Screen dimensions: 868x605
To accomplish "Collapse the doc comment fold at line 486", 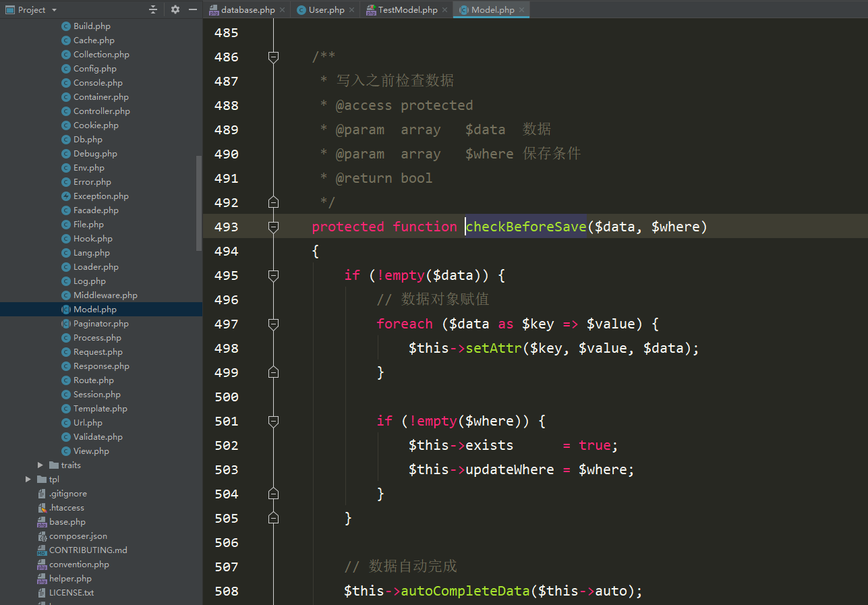I will [x=273, y=57].
